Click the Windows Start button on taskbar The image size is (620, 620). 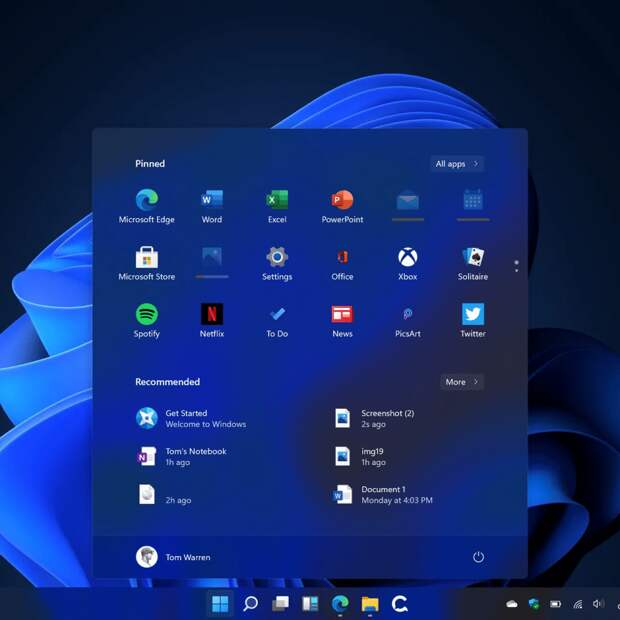click(220, 604)
